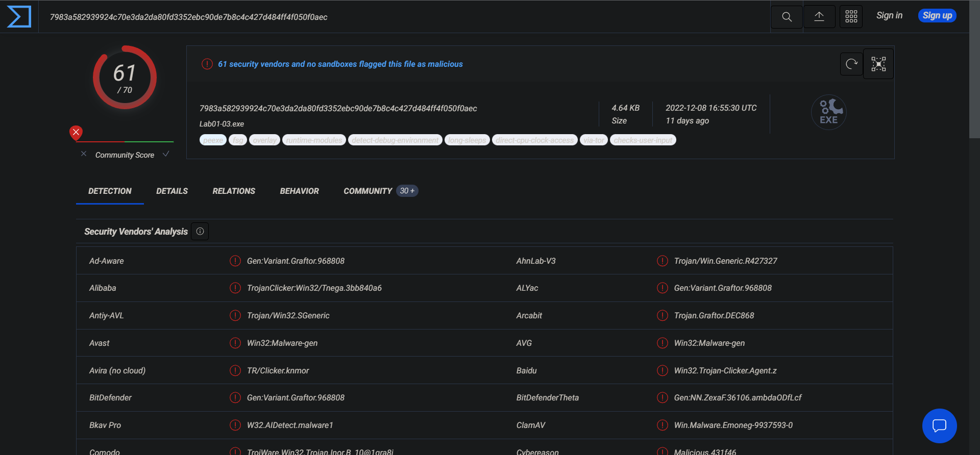Click the upload file icon

[x=819, y=17]
